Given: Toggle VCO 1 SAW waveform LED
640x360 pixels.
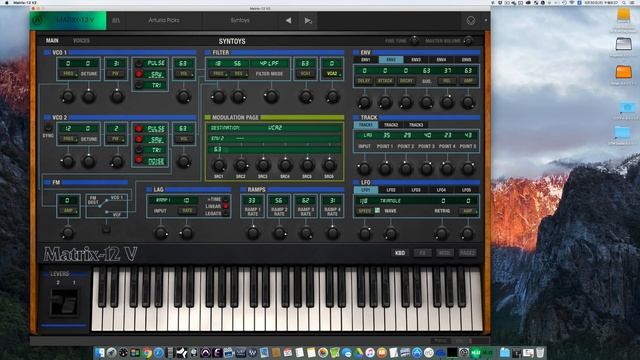Looking at the screenshot, I should [x=139, y=74].
